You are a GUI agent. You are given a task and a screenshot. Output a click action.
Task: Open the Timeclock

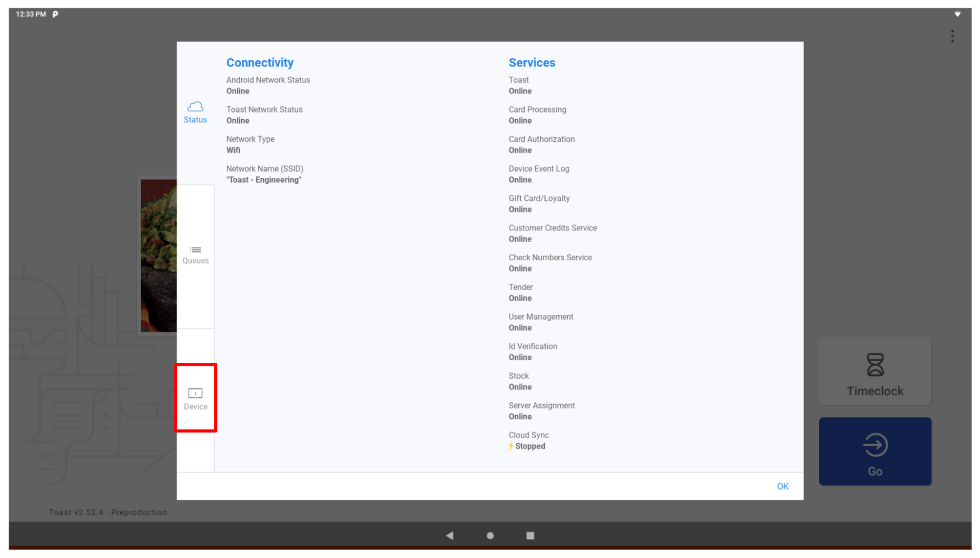click(x=875, y=372)
